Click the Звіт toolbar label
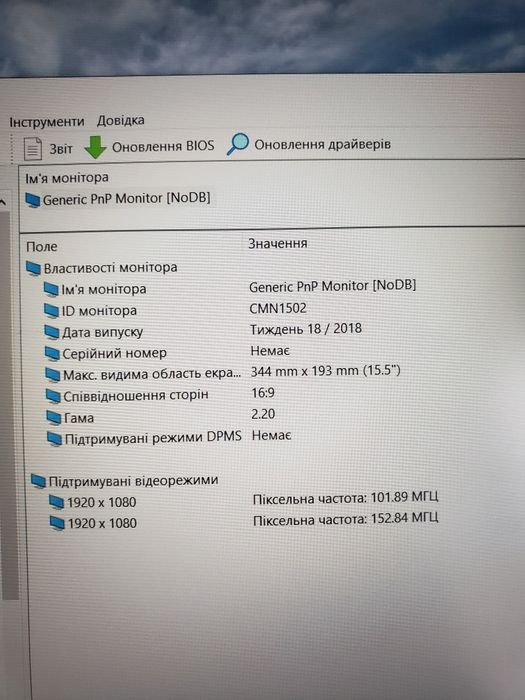525x700 pixels. click(61, 148)
